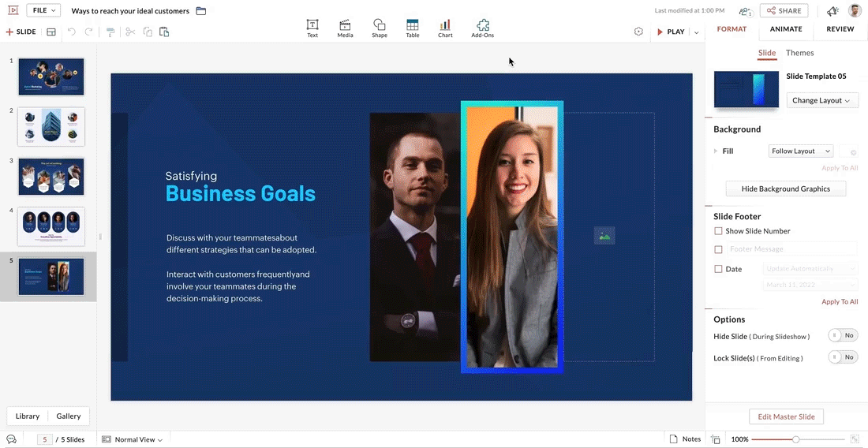Image resolution: width=868 pixels, height=448 pixels.
Task: Open Notes panel
Action: tap(685, 439)
